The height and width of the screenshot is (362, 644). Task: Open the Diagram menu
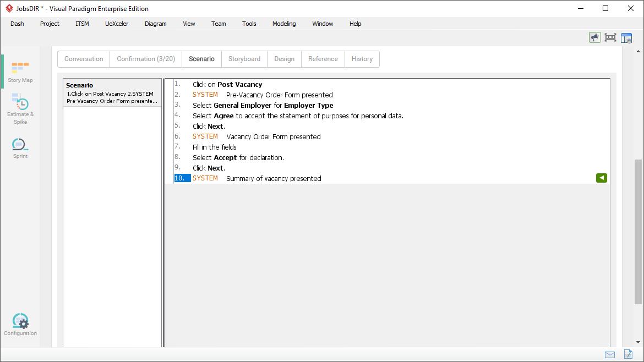[155, 24]
